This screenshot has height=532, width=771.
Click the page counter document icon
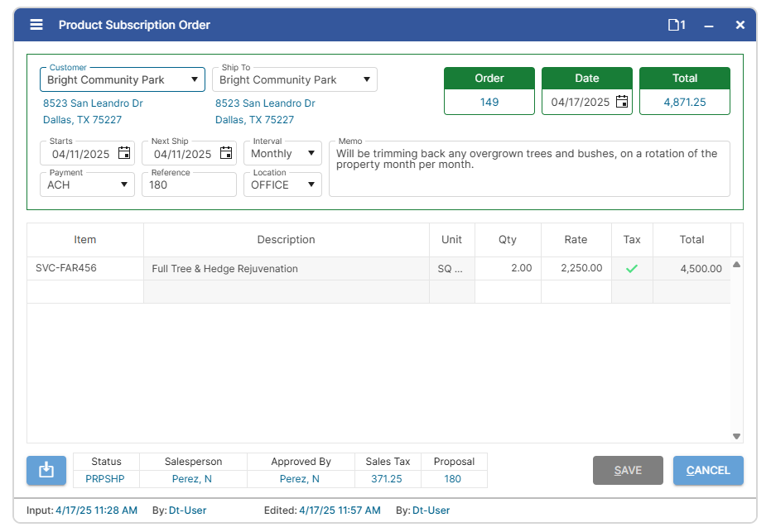674,25
